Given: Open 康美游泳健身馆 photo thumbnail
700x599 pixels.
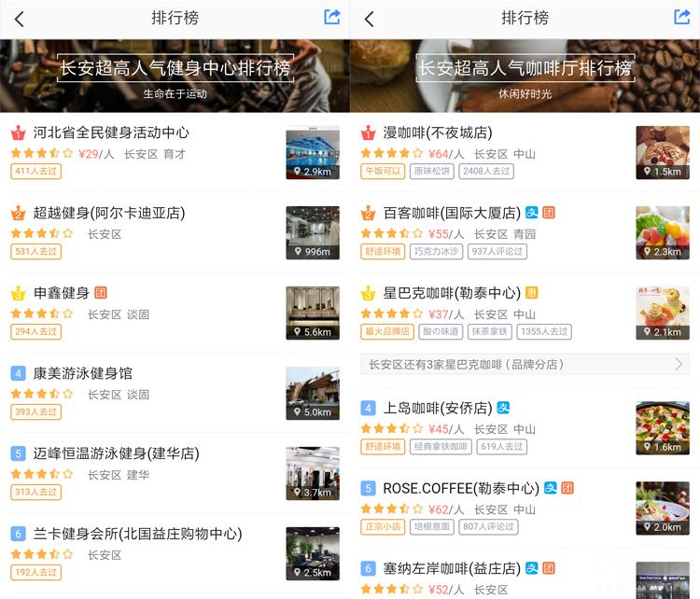Looking at the screenshot, I should [x=312, y=393].
